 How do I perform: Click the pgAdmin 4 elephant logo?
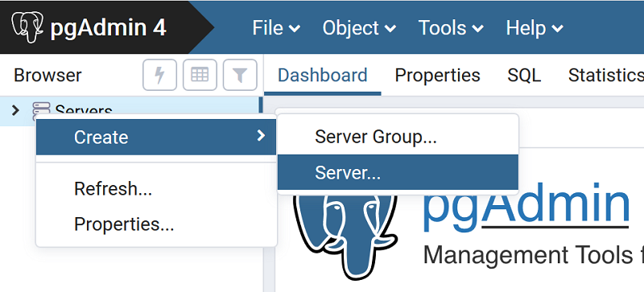click(x=27, y=27)
